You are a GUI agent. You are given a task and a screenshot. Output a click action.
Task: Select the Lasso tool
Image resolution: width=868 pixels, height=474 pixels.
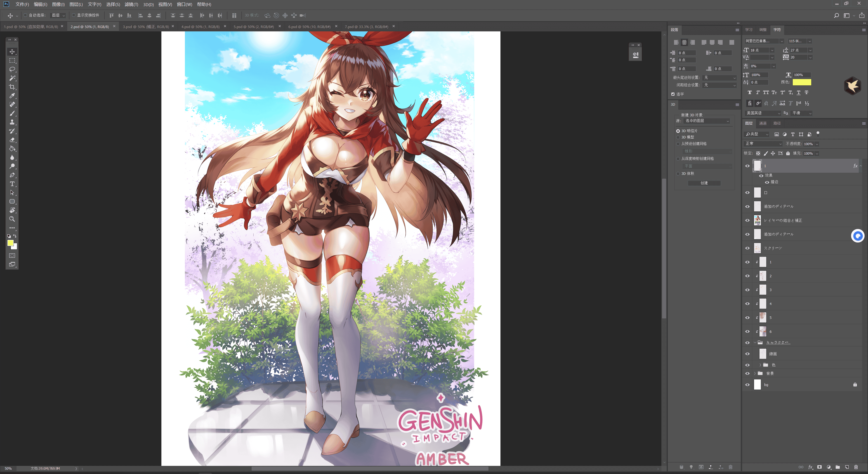pyautogui.click(x=12, y=69)
